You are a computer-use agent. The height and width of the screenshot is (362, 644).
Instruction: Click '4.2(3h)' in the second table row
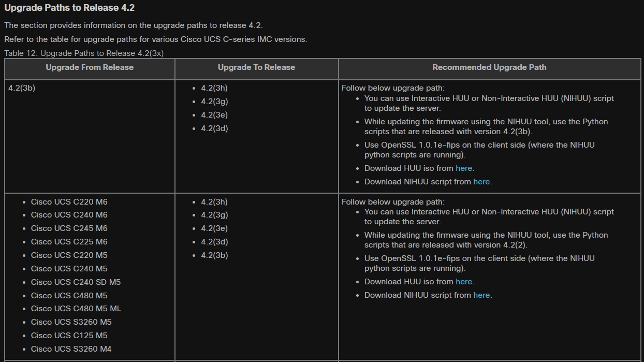214,202
